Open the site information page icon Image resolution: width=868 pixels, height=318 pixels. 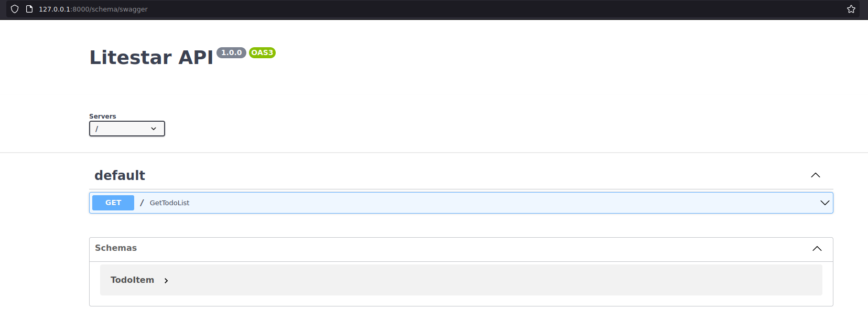pyautogui.click(x=29, y=9)
